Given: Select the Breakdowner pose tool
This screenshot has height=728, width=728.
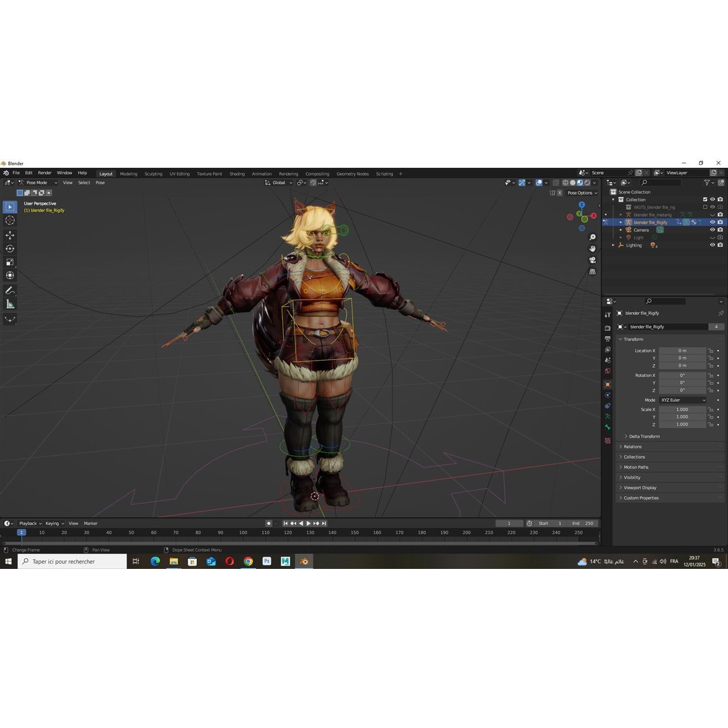Looking at the screenshot, I should [9, 320].
